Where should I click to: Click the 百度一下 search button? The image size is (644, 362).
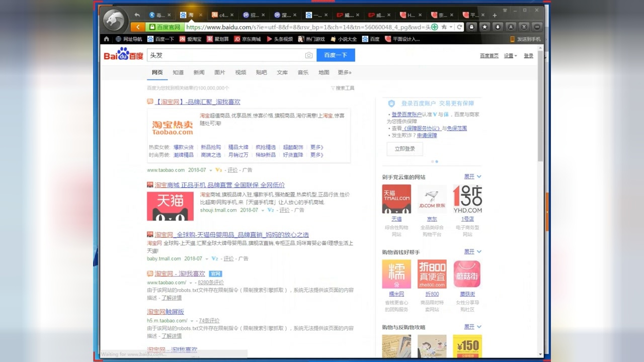[336, 55]
